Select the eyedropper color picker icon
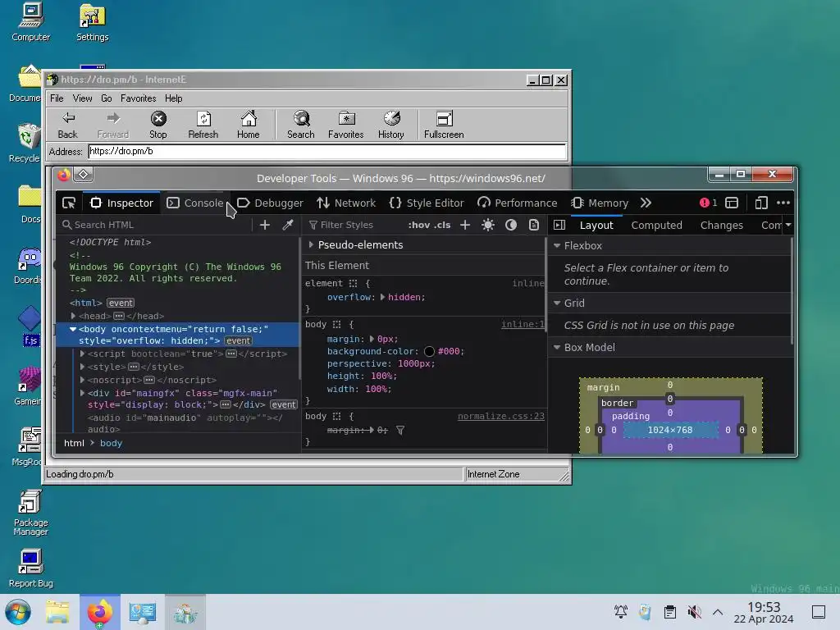This screenshot has height=630, width=840. (288, 225)
